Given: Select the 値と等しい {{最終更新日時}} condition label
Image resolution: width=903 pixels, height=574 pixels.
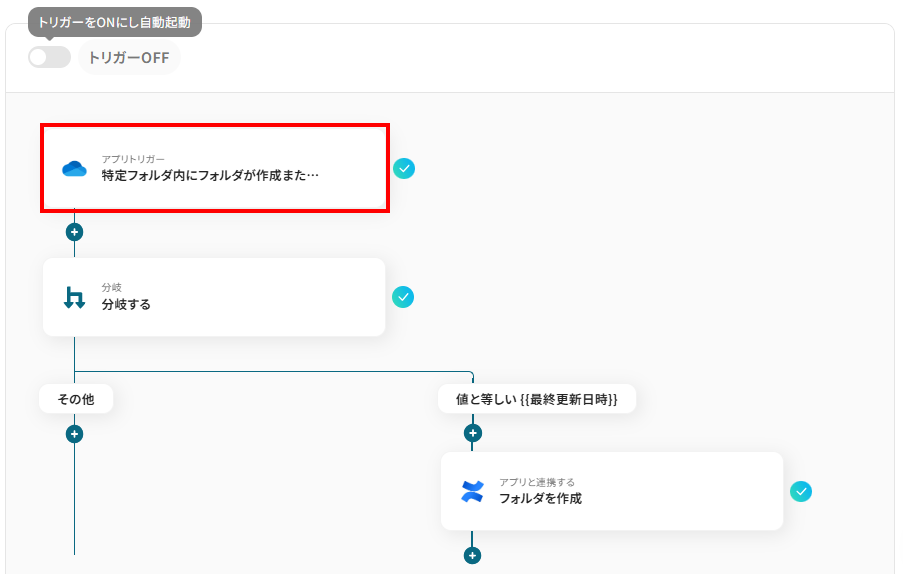Looking at the screenshot, I should tap(537, 399).
